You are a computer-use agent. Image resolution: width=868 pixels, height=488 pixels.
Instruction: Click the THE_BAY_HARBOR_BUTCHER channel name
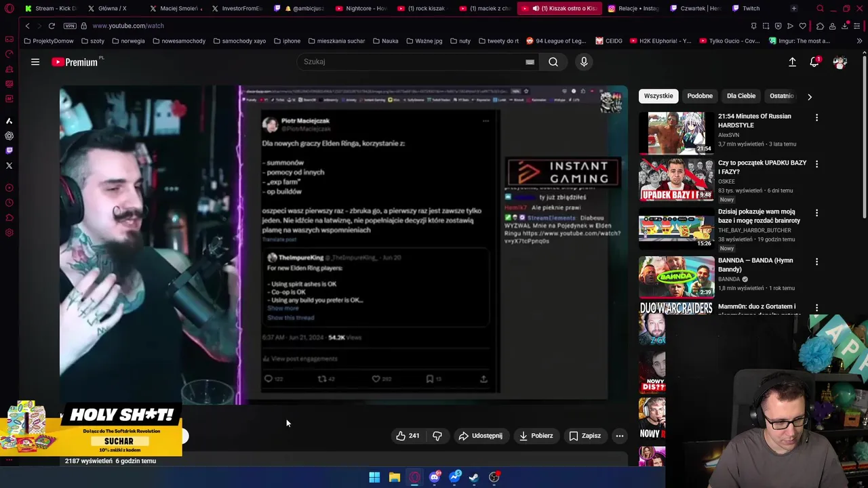(x=755, y=230)
